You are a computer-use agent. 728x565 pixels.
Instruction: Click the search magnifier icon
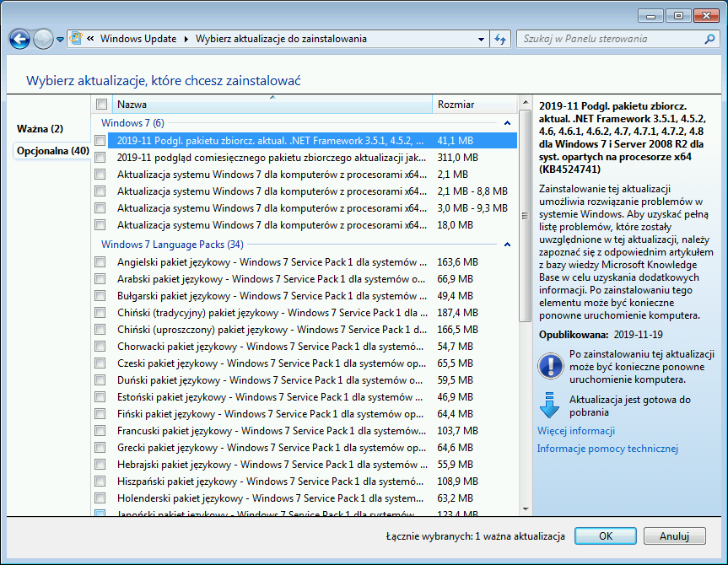tap(709, 39)
